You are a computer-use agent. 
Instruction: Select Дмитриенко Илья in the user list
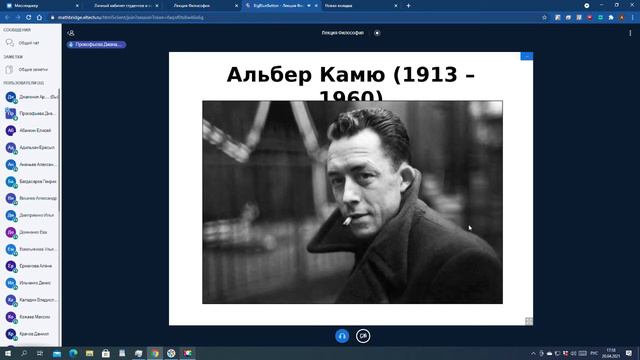pyautogui.click(x=31, y=215)
